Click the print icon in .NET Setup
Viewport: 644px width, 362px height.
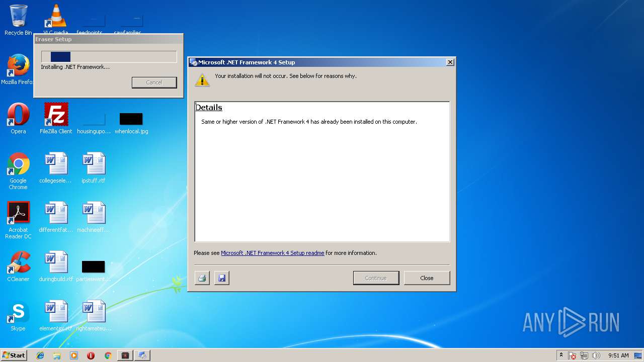coord(202,278)
